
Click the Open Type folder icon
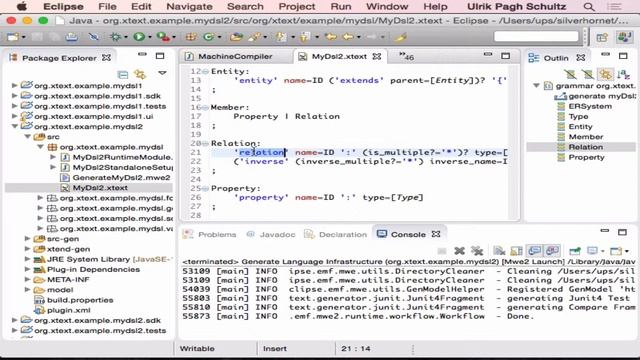[236, 37]
